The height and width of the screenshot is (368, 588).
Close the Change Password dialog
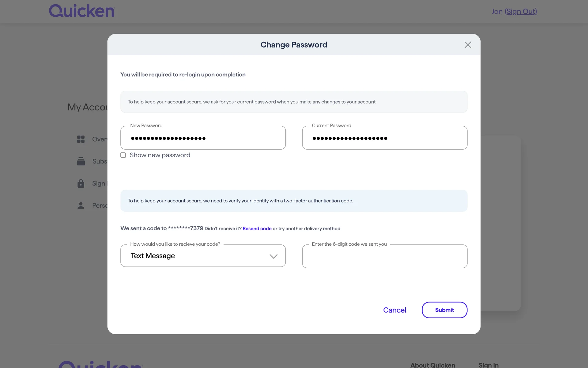tap(468, 45)
